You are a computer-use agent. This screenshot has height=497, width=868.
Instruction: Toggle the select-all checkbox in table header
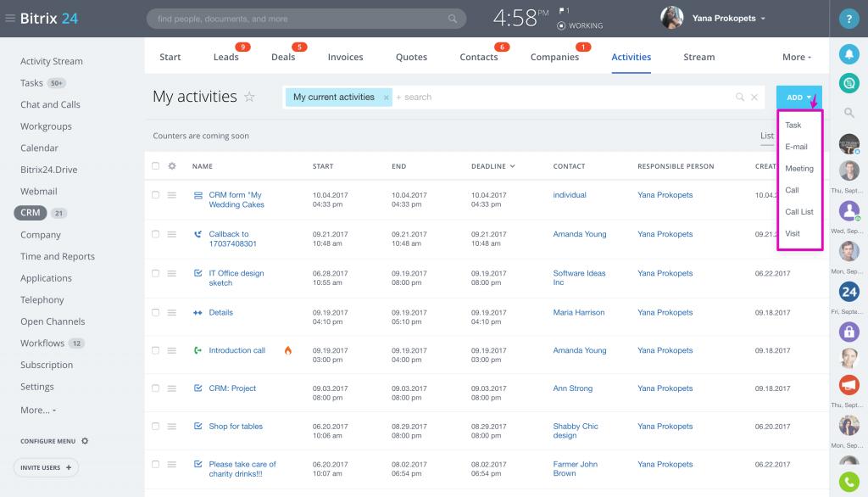point(156,166)
